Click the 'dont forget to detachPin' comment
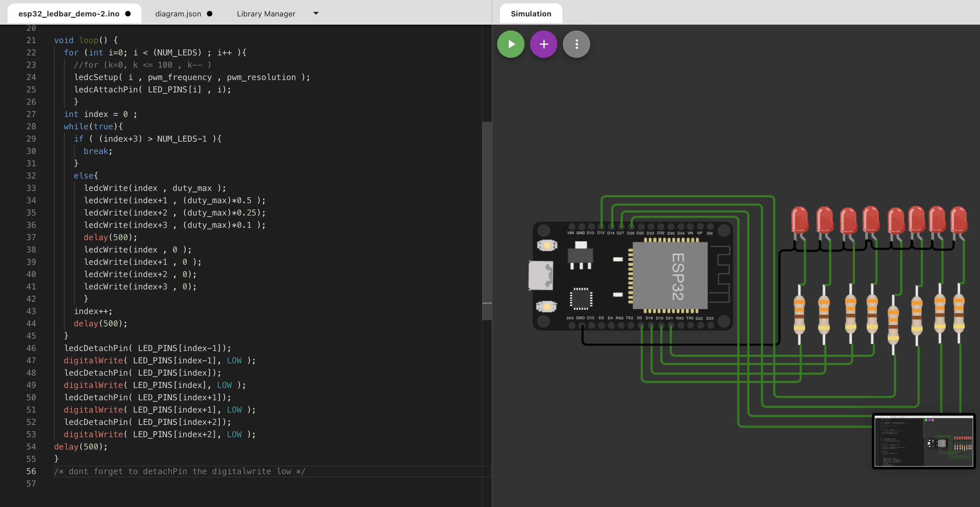Image resolution: width=980 pixels, height=507 pixels. (180, 471)
